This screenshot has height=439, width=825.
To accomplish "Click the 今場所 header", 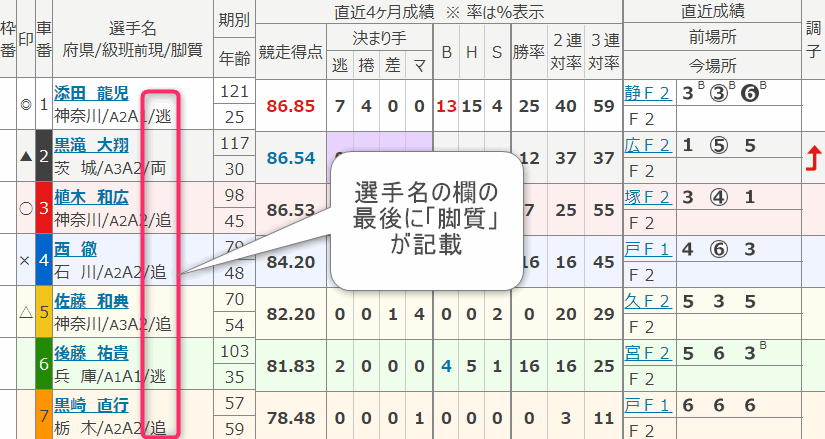I will click(712, 66).
